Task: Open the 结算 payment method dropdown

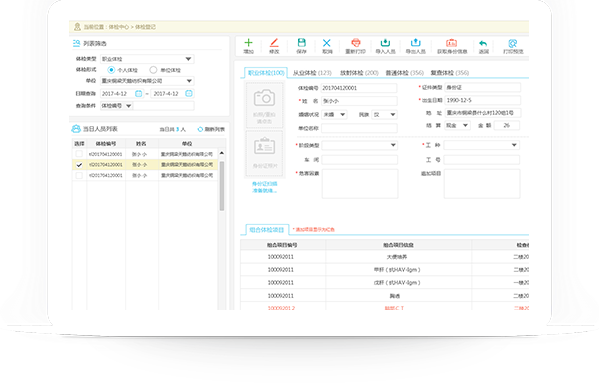Action: pos(458,125)
